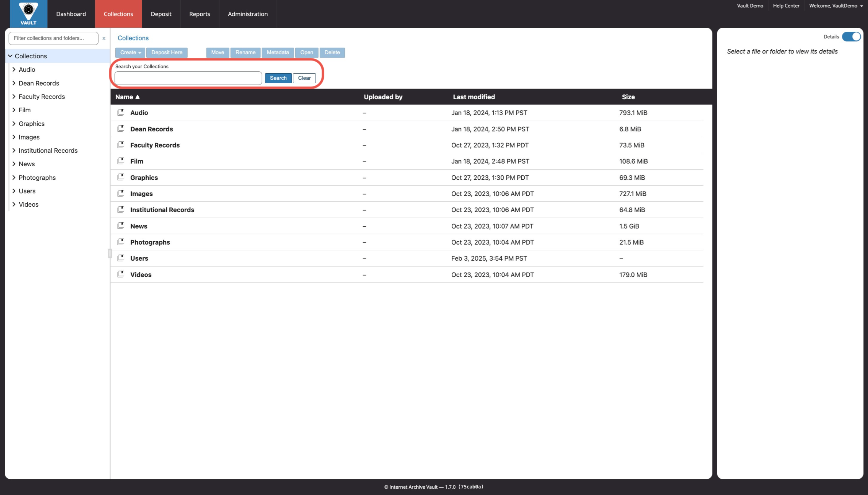Click 'Feb 3, 2025, 3:54 PM PST' date cell
868x495 pixels.
[489, 258]
